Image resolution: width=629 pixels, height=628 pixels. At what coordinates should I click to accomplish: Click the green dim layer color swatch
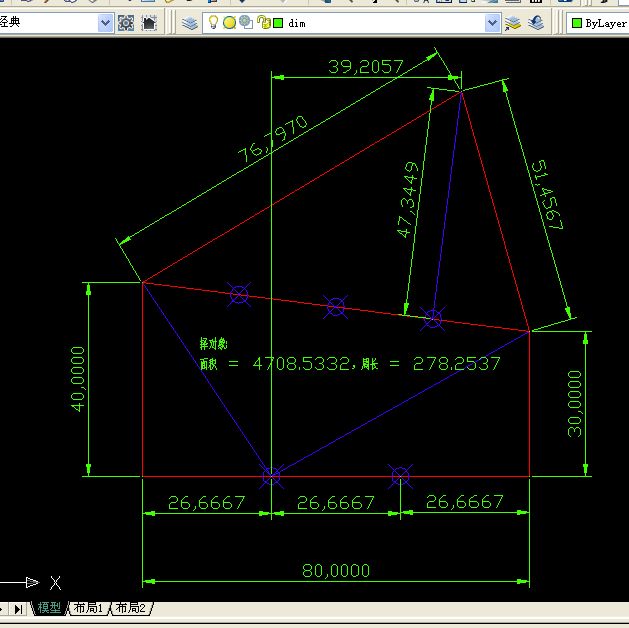tap(278, 23)
